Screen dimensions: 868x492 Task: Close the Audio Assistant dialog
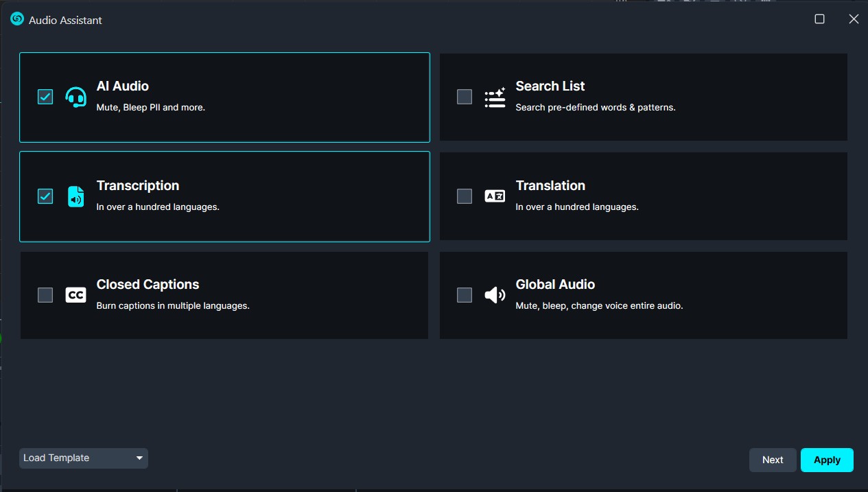tap(854, 19)
